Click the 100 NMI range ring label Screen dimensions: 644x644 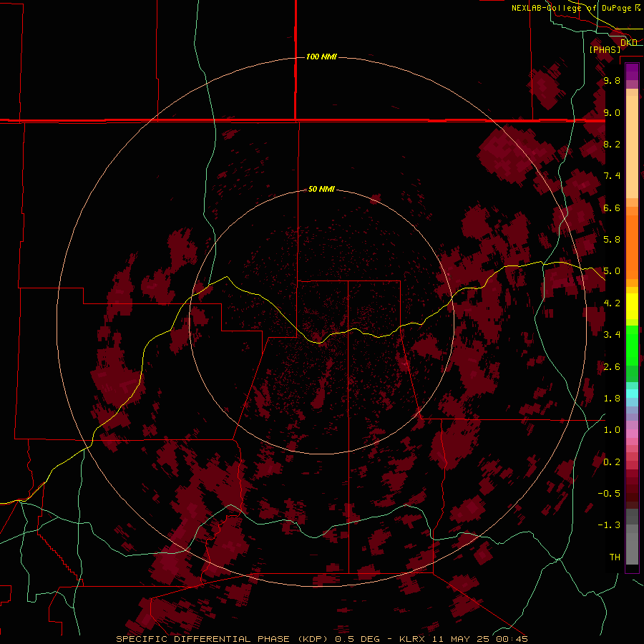tap(321, 57)
